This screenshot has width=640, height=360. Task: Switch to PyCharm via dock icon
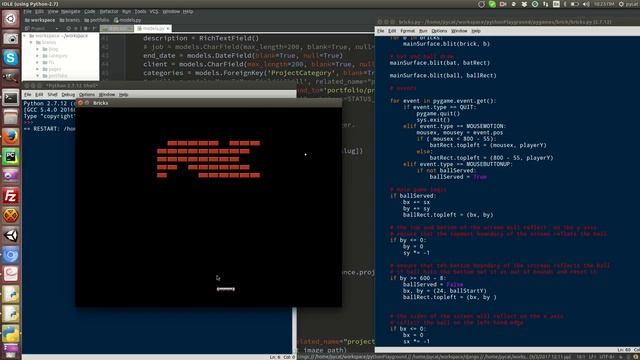tap(11, 157)
